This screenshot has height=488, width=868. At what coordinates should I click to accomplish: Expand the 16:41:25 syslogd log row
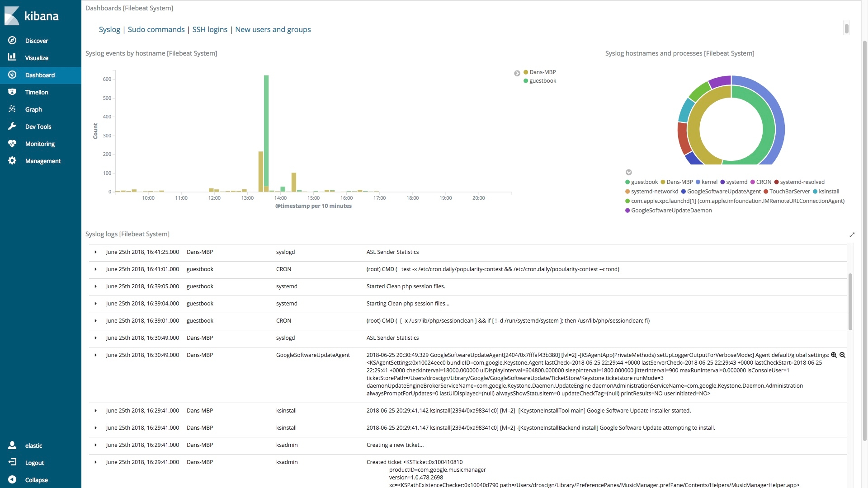[95, 252]
